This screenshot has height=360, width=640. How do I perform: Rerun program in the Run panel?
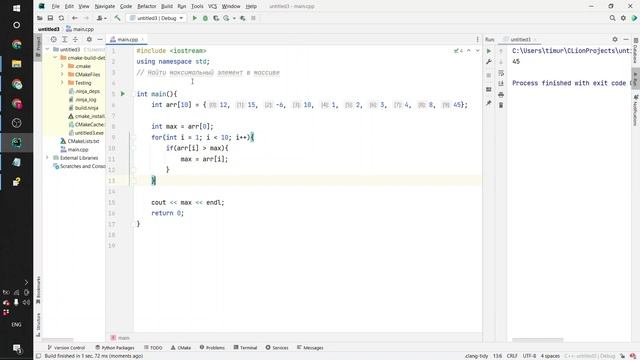489,51
